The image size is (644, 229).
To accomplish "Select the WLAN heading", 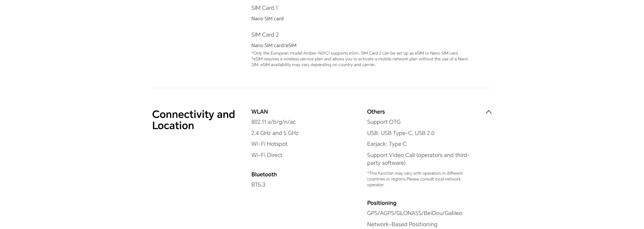I will [x=259, y=112].
